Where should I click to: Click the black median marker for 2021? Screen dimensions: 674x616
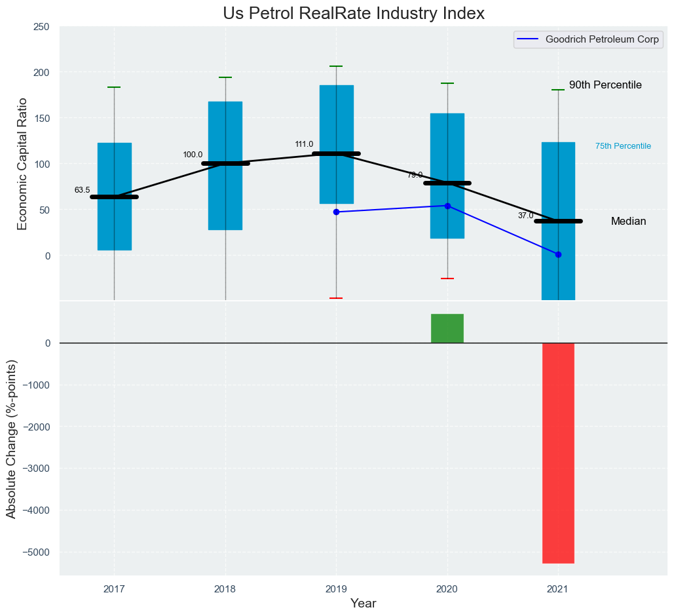558,221
